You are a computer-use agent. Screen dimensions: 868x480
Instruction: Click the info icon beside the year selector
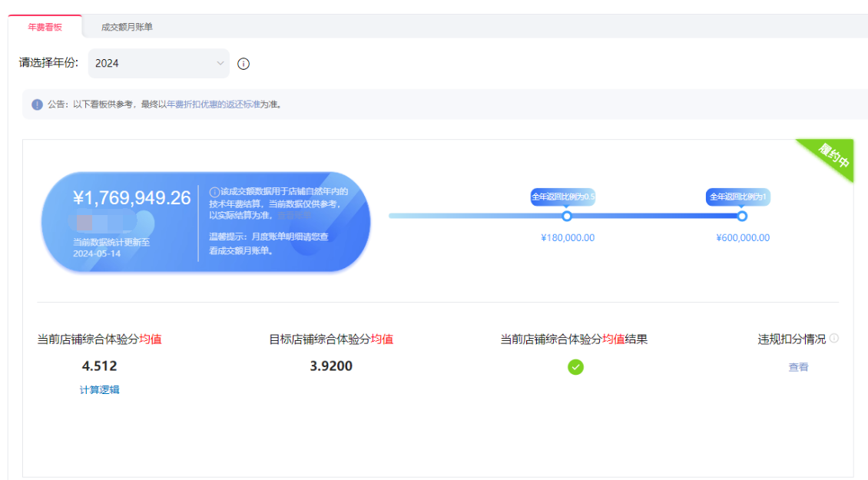tap(244, 64)
